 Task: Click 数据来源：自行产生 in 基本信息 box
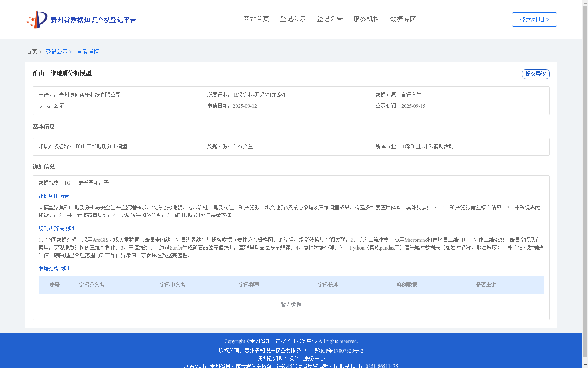(230, 146)
